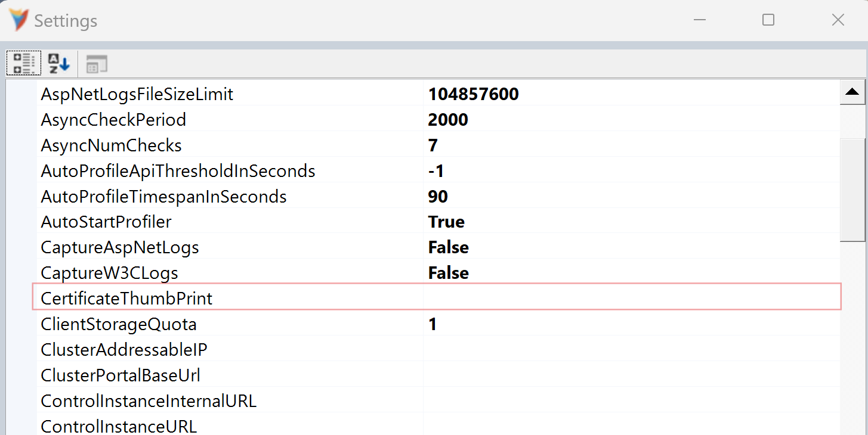The image size is (868, 435).
Task: Select the AutoStartProfiler property name
Action: tap(106, 222)
